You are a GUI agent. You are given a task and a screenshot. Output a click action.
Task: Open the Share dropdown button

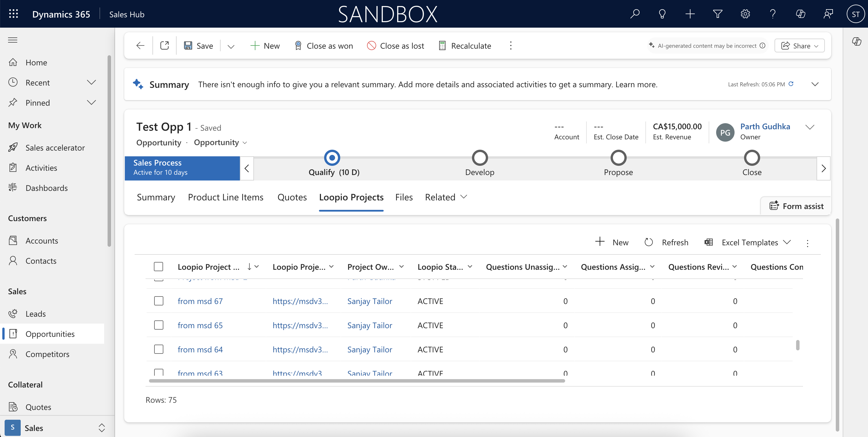coord(799,45)
